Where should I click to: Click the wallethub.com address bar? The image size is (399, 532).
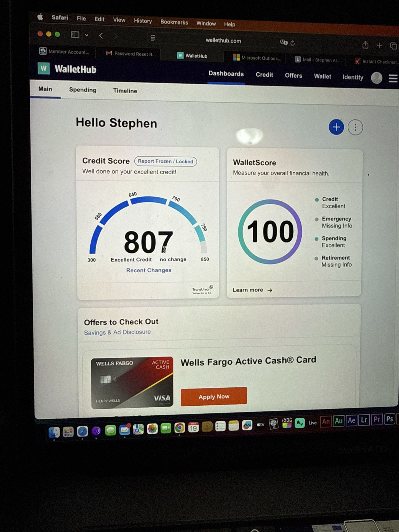(223, 41)
